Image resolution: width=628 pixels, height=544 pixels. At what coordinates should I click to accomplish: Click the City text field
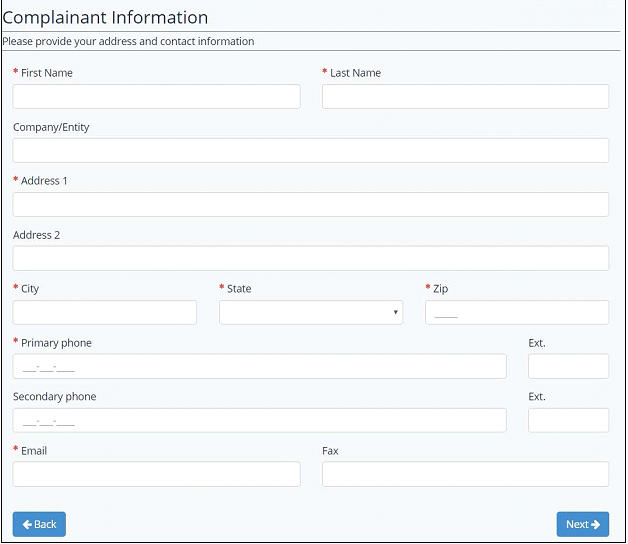[105, 313]
